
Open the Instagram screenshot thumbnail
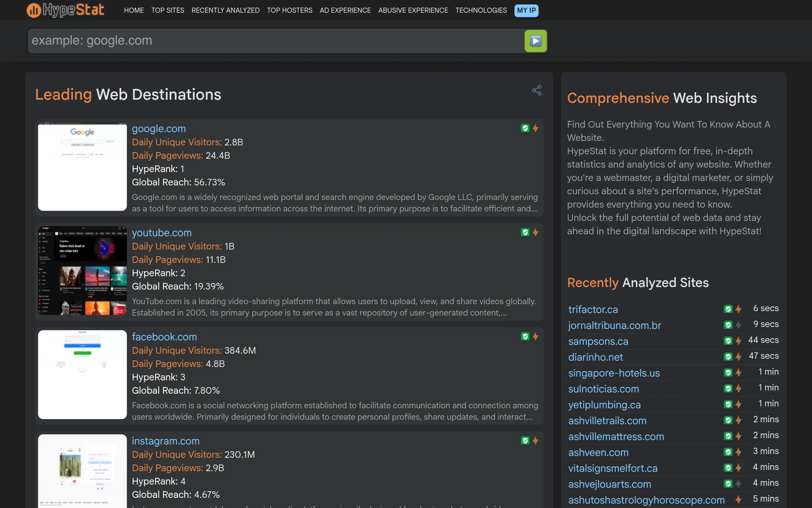82,471
